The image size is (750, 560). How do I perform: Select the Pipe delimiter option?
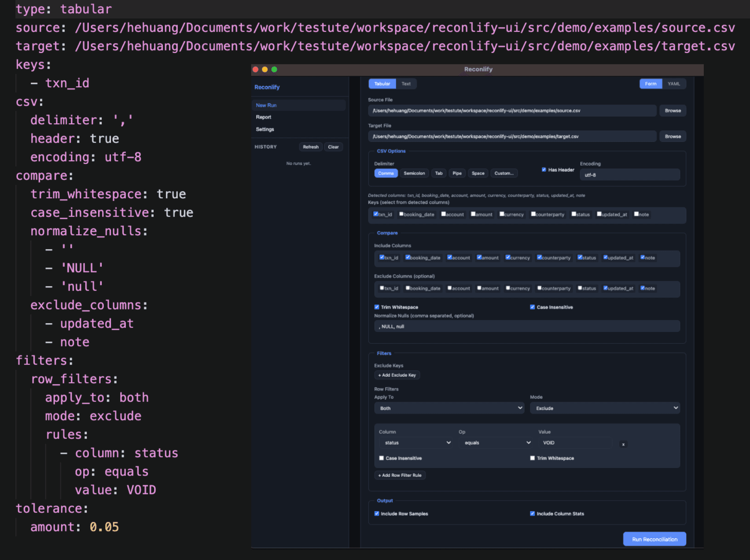click(457, 173)
